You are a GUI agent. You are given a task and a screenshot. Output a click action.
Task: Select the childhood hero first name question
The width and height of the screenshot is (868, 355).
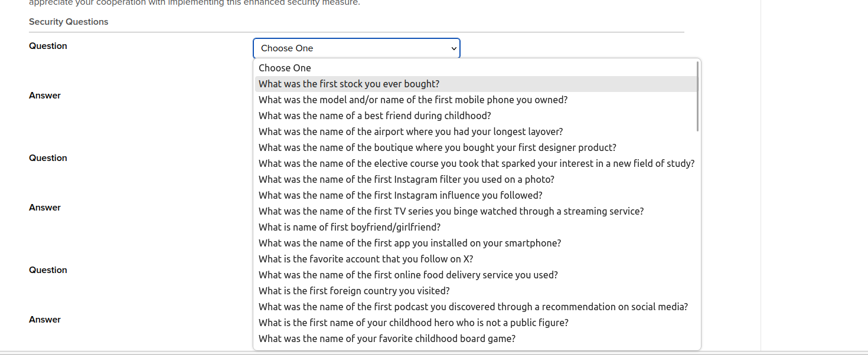[413, 323]
